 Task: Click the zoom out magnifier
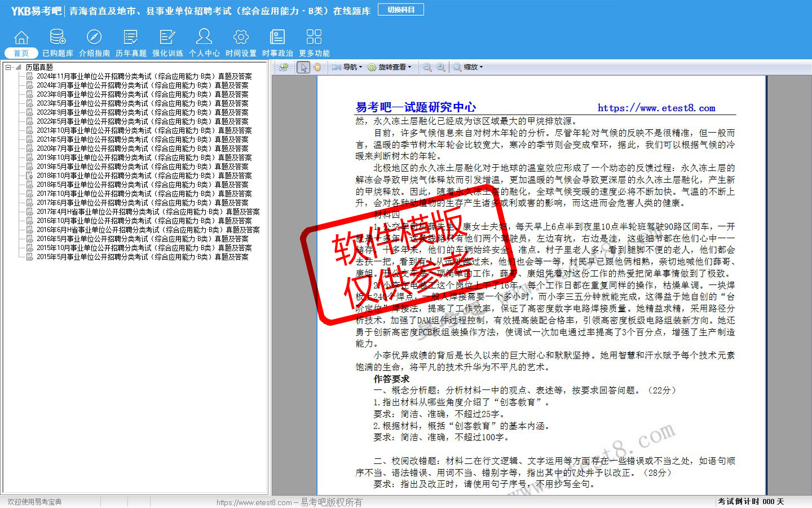pos(427,67)
